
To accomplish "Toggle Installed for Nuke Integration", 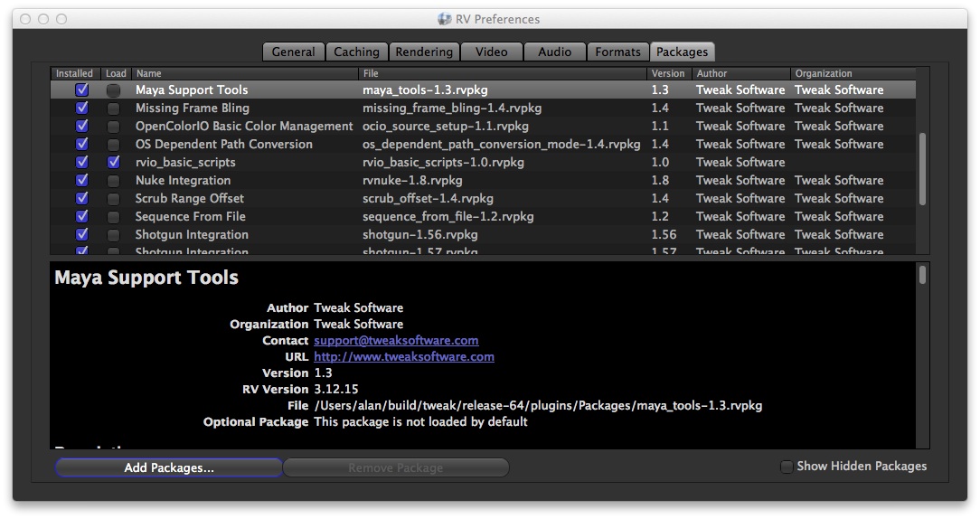I will point(82,181).
